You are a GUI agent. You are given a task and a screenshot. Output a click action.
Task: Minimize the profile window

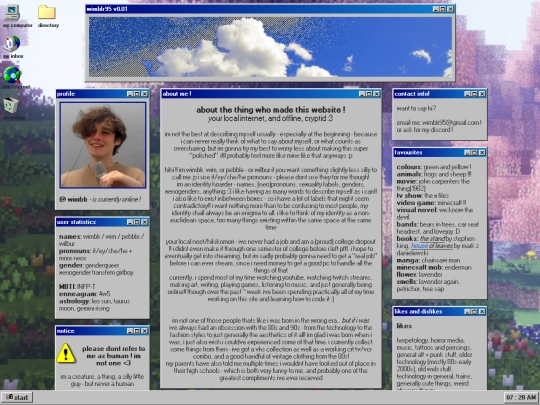click(x=129, y=94)
